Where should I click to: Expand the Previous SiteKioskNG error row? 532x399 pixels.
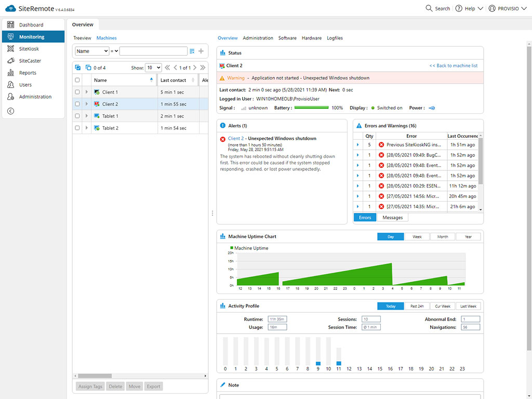point(357,144)
